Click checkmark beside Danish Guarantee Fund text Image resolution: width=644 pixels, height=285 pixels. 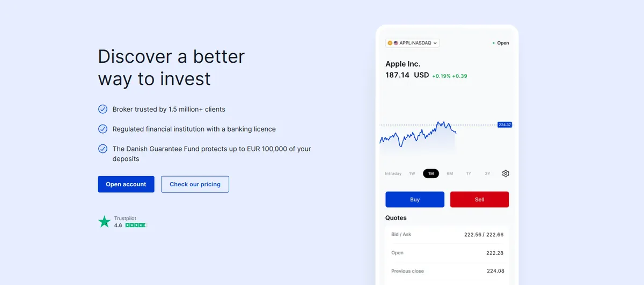coord(103,149)
